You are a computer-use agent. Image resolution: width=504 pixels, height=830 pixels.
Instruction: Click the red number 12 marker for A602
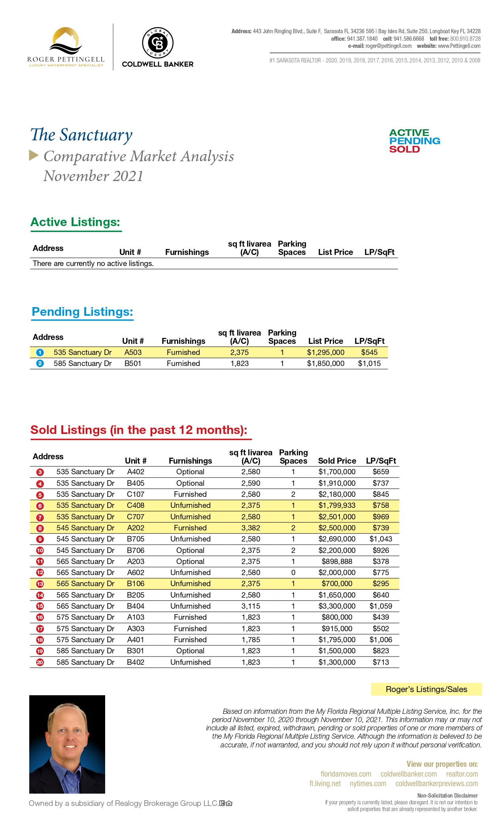tap(40, 573)
